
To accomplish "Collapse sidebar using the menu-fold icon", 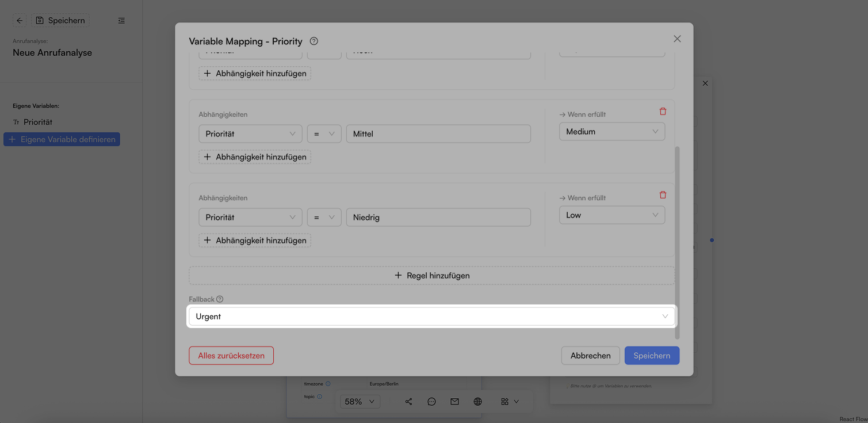I will point(121,21).
